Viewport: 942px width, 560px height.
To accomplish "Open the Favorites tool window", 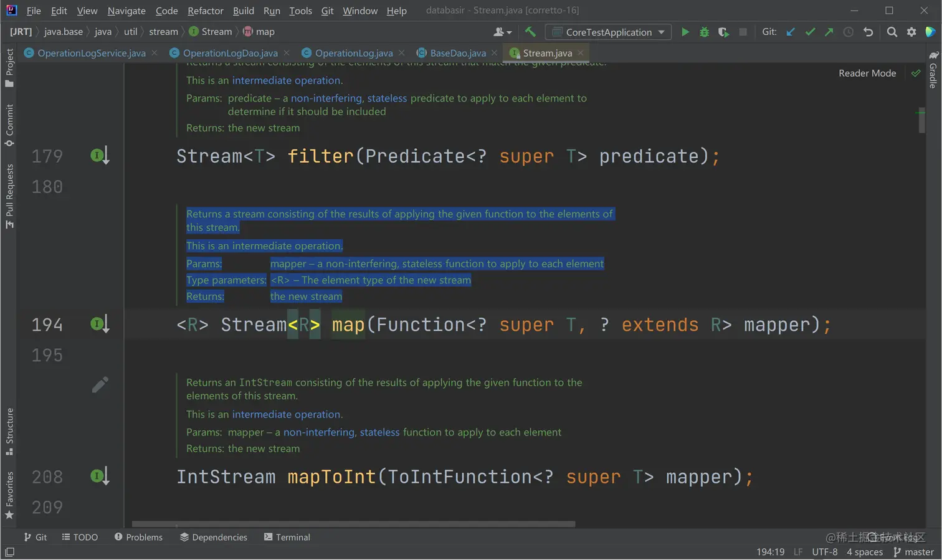I will click(9, 495).
